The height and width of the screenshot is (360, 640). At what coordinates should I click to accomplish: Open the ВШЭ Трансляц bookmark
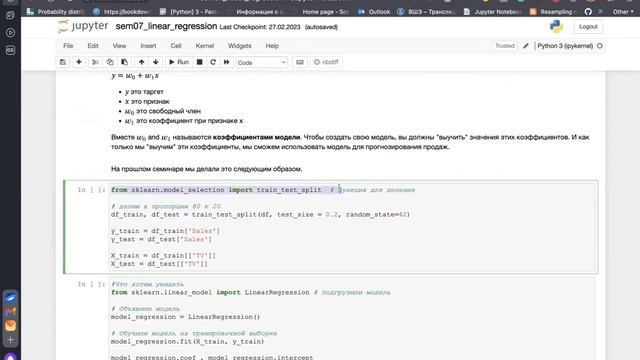point(427,12)
